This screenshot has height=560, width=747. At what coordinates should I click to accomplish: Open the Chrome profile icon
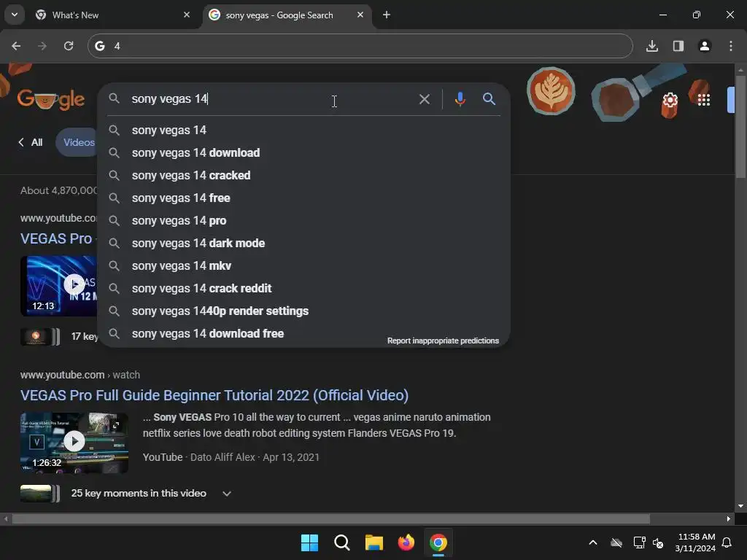click(x=704, y=46)
